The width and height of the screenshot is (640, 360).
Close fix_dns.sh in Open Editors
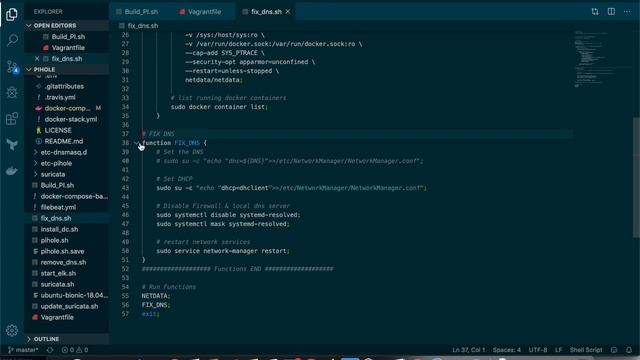pos(37,59)
